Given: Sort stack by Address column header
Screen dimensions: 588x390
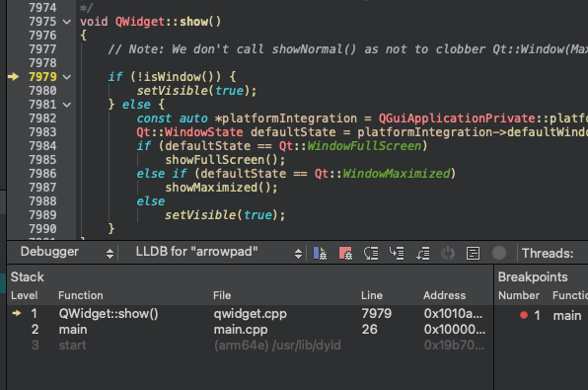Looking at the screenshot, I should click(x=444, y=295).
